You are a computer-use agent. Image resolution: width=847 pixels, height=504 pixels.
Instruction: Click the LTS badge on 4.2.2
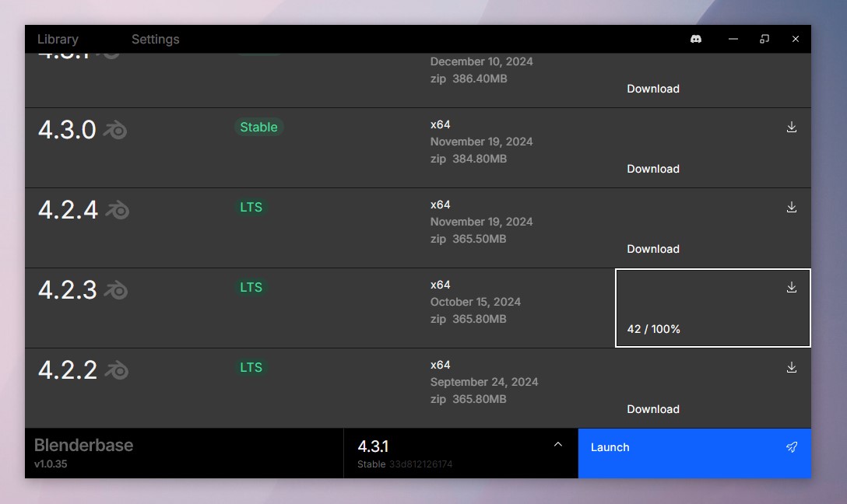pos(251,367)
